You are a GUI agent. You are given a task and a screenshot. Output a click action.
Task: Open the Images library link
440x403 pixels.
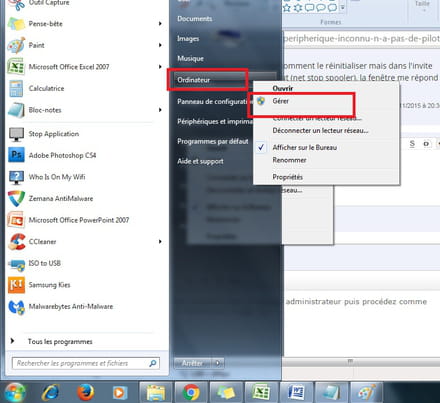click(188, 39)
